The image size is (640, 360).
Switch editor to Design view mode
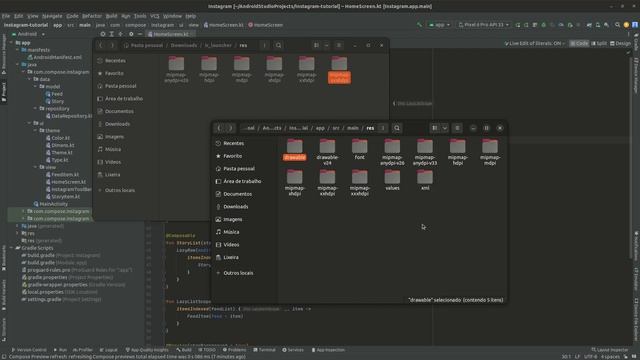pyautogui.click(x=620, y=43)
